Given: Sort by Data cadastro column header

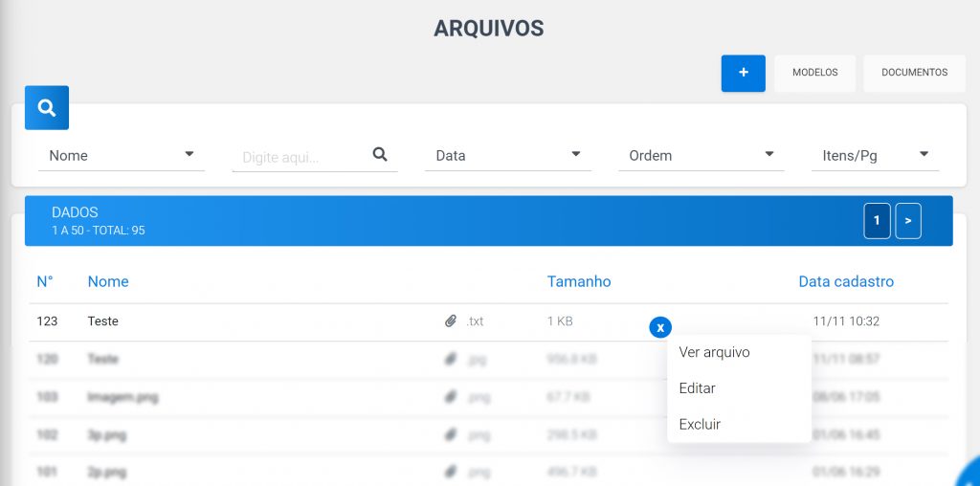Looking at the screenshot, I should pyautogui.click(x=846, y=281).
